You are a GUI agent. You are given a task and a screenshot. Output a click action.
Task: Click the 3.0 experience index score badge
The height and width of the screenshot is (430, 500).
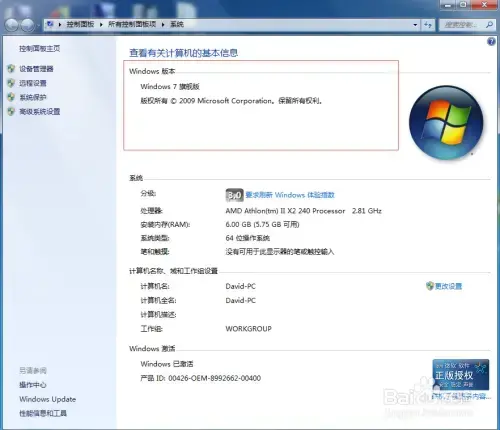tap(234, 195)
